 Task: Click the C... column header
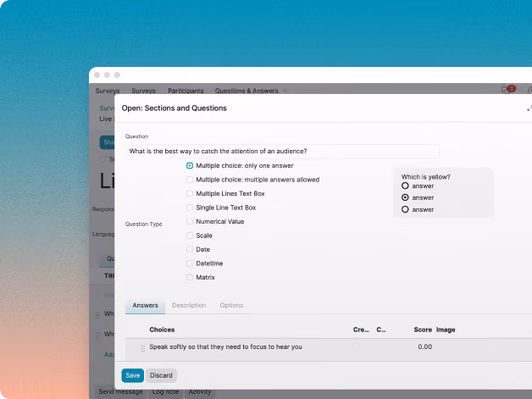point(381,330)
